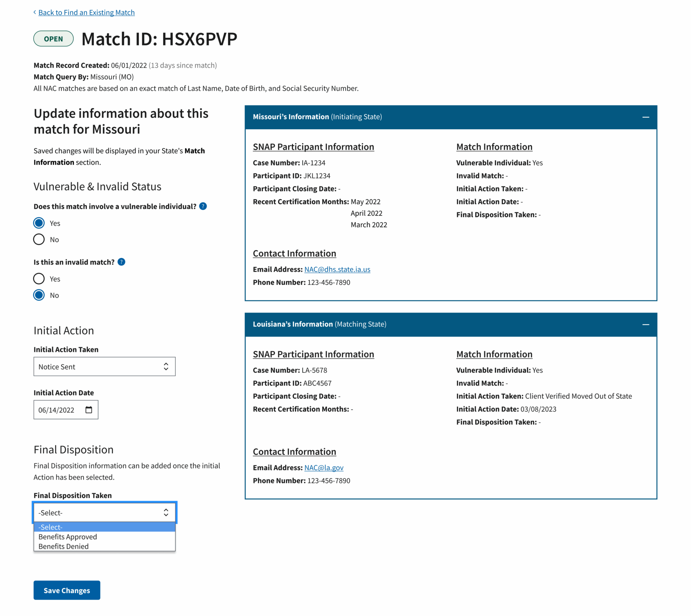
Task: Pick Benefits Approved from the dropdown list
Action: (x=68, y=537)
